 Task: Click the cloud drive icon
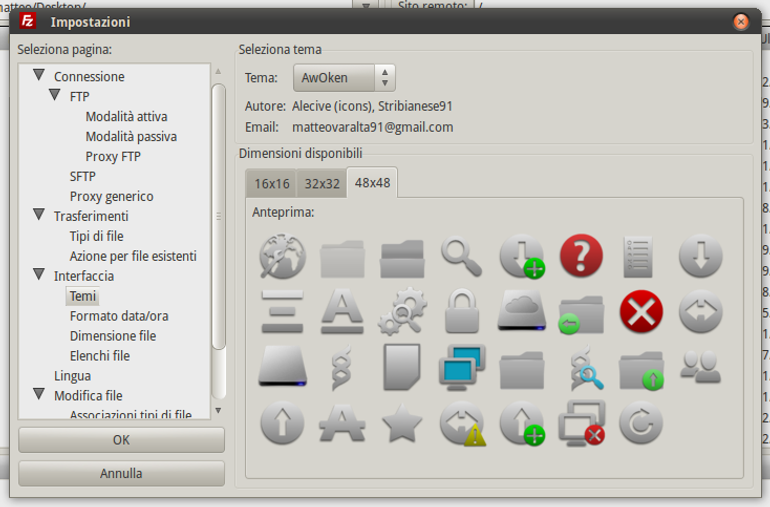point(522,311)
